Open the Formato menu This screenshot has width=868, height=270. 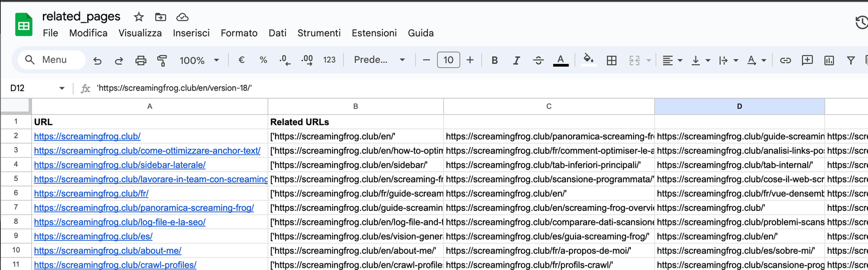tap(239, 33)
